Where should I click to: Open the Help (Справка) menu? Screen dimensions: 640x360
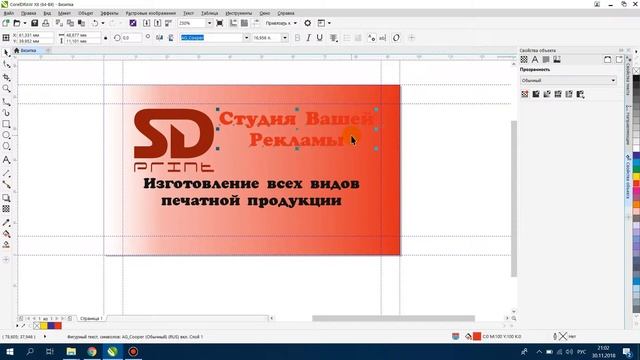(286, 13)
